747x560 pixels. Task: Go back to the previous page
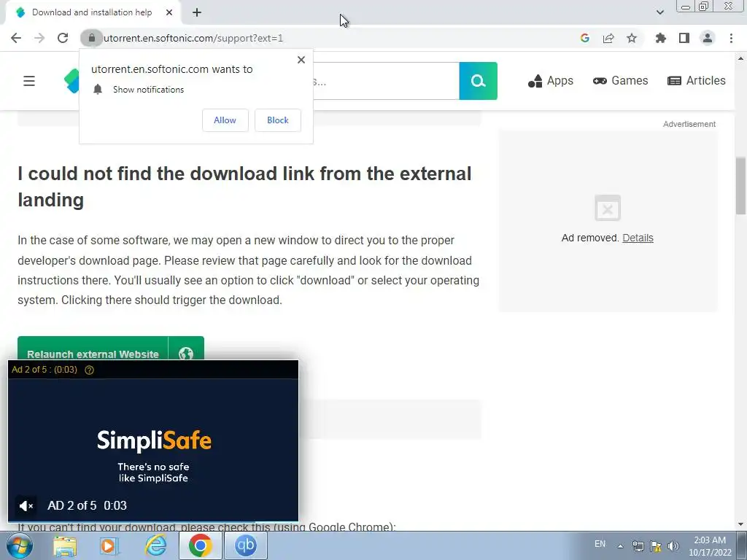click(x=16, y=38)
